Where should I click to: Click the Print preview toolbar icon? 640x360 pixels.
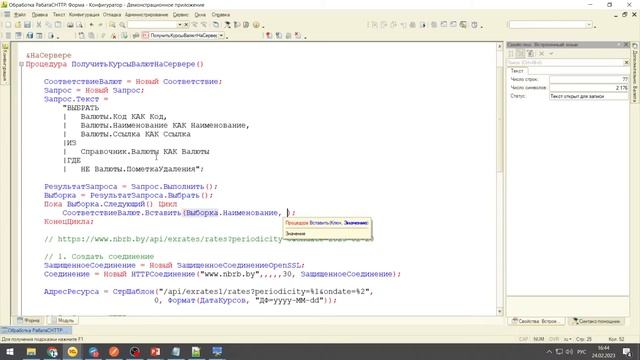80,25
